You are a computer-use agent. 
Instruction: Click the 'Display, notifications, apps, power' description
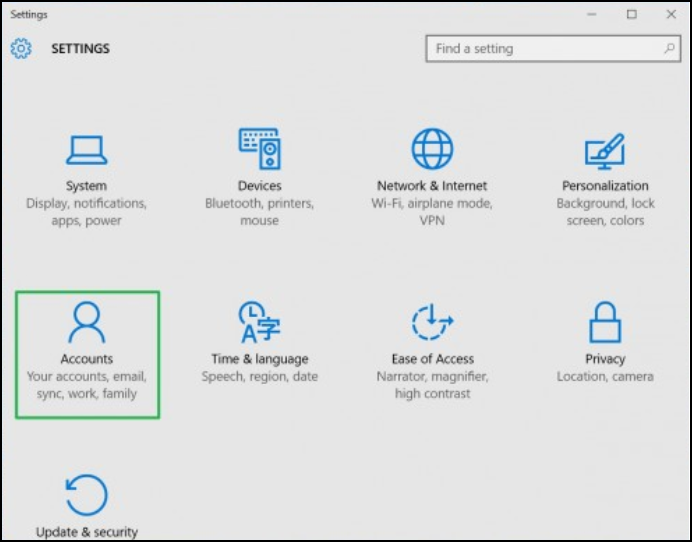tap(86, 212)
